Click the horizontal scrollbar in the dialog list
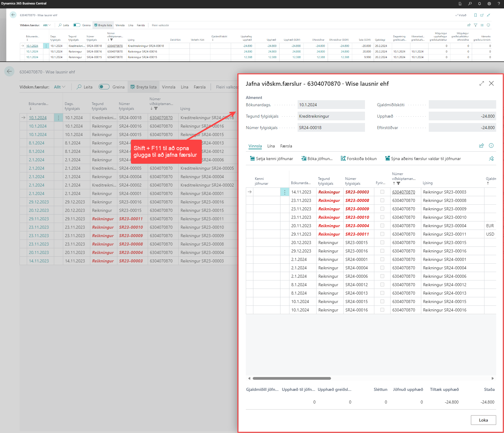This screenshot has width=504, height=433. (x=292, y=378)
